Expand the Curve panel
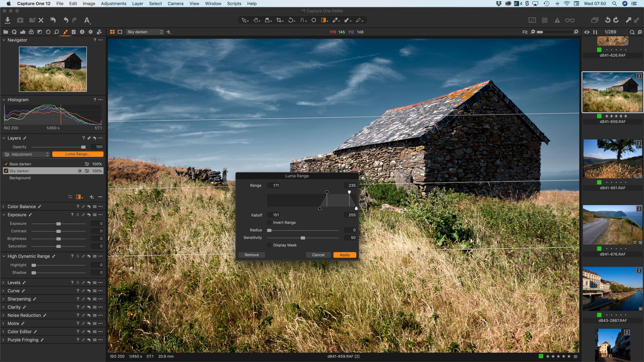 3,291
